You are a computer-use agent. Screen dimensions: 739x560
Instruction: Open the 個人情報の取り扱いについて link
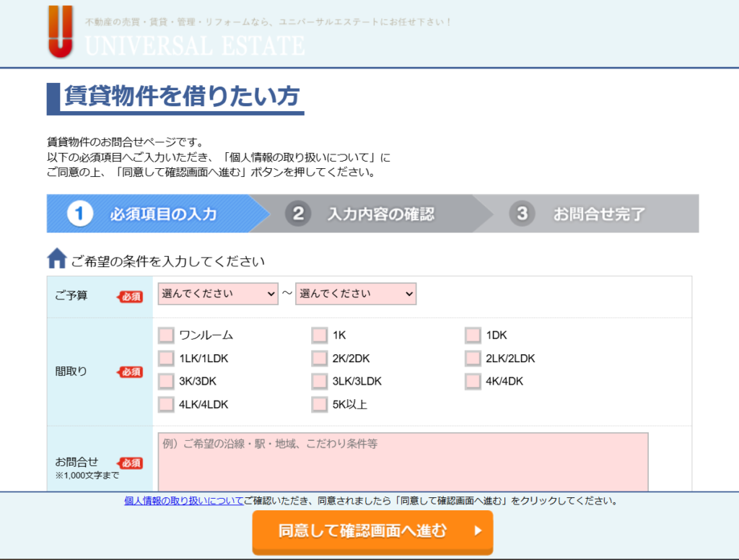pyautogui.click(x=183, y=500)
